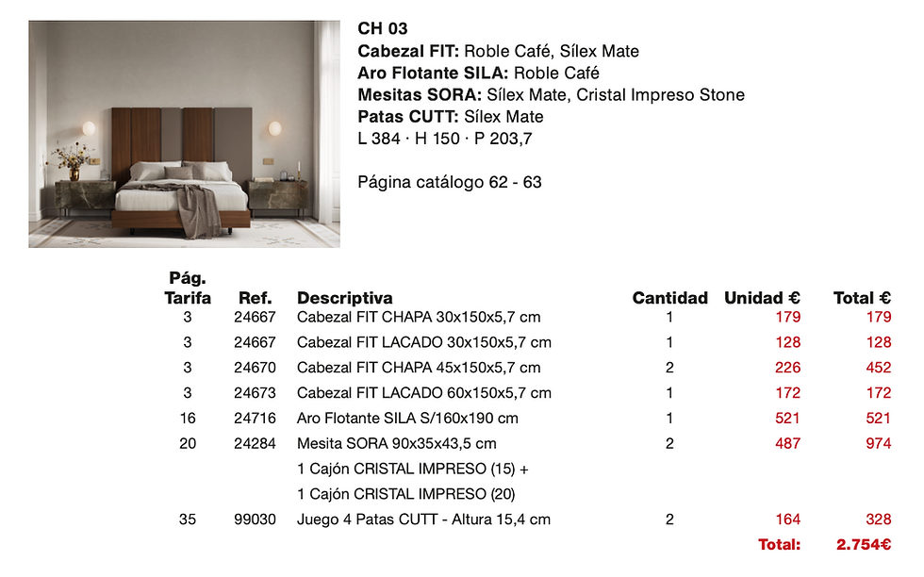Click the grand total 2.754€
924x577 pixels.
click(x=864, y=545)
